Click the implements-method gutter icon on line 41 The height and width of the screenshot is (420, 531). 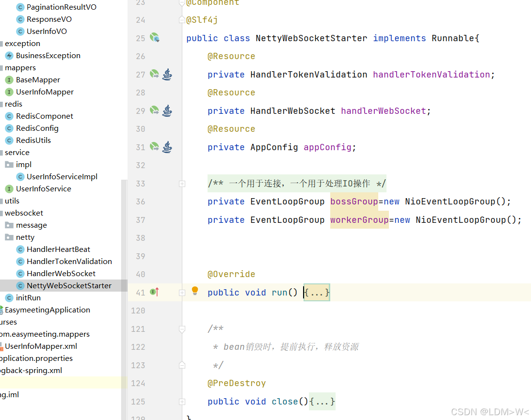(154, 292)
